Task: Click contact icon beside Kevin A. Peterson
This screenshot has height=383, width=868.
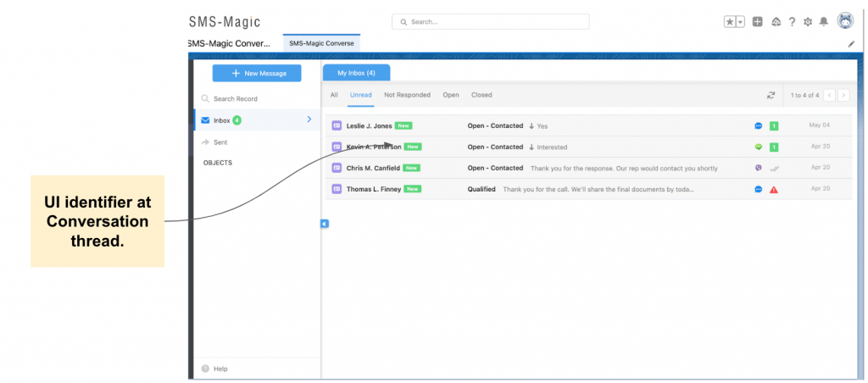Action: click(336, 147)
